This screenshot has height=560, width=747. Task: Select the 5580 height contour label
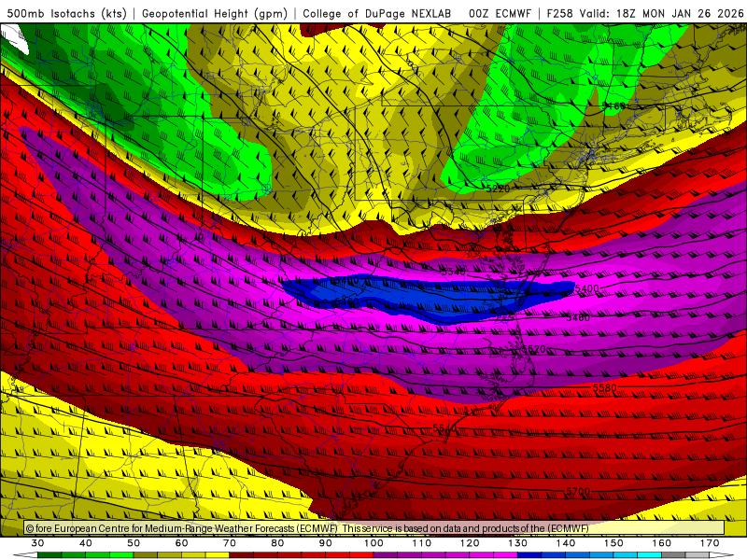coord(604,387)
